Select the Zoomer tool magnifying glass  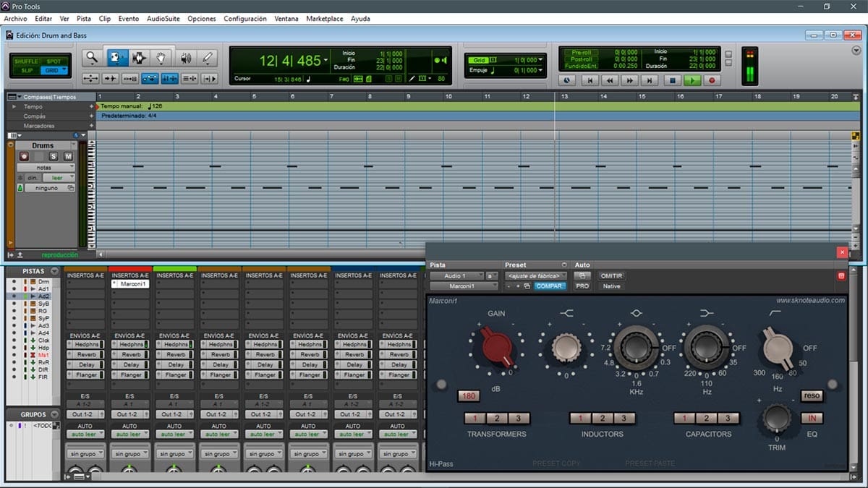[x=91, y=58]
